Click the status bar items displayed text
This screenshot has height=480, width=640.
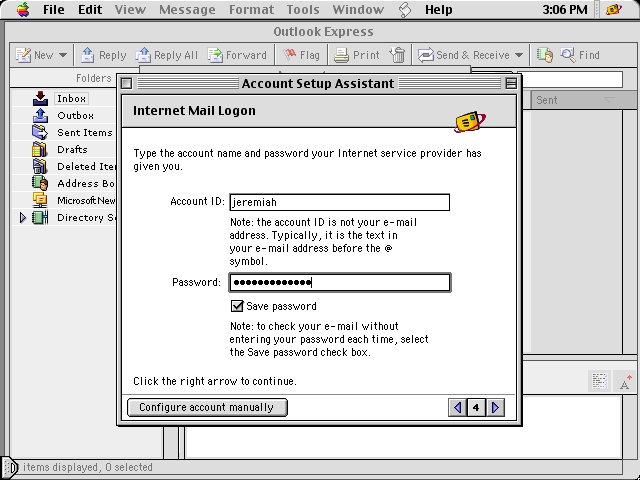coord(87,467)
